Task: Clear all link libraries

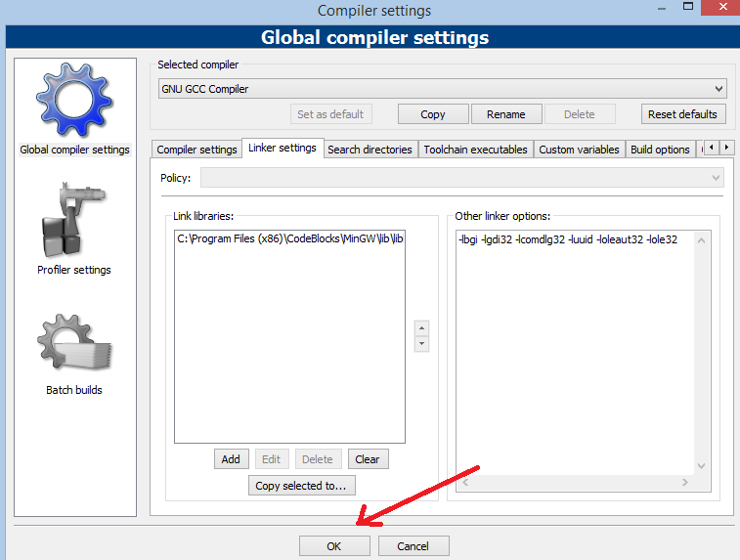Action: 368,459
